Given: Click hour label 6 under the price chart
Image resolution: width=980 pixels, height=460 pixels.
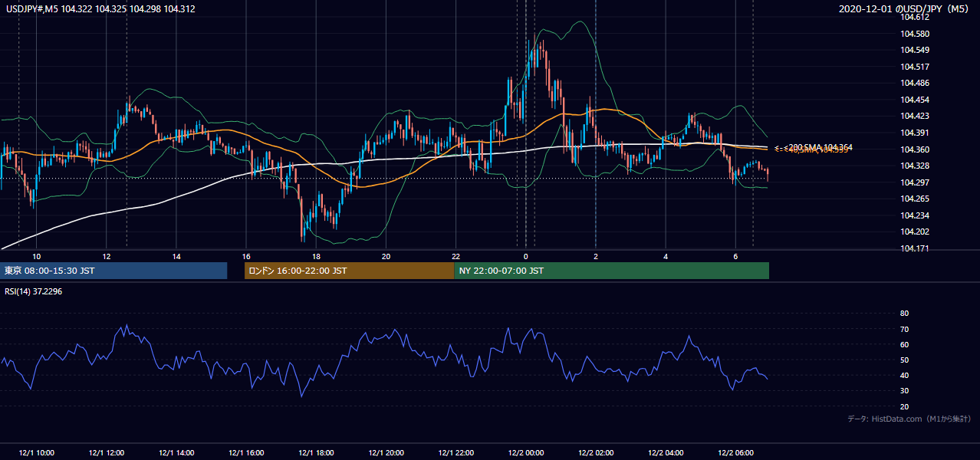Looking at the screenshot, I should click(736, 256).
